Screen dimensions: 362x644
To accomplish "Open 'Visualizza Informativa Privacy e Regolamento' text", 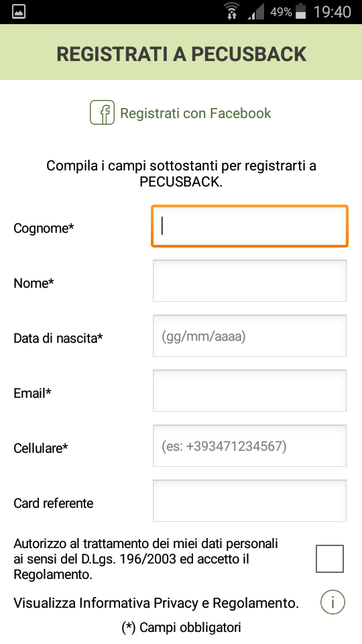I will coord(156,603).
